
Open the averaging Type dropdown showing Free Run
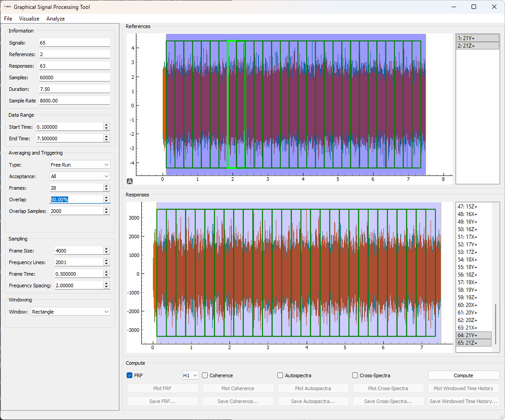point(79,165)
